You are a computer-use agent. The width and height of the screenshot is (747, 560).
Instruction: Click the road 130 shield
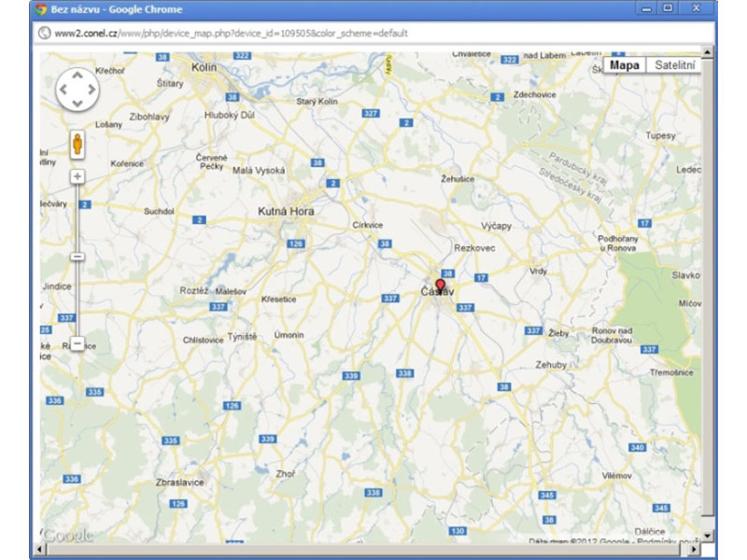[x=458, y=531]
